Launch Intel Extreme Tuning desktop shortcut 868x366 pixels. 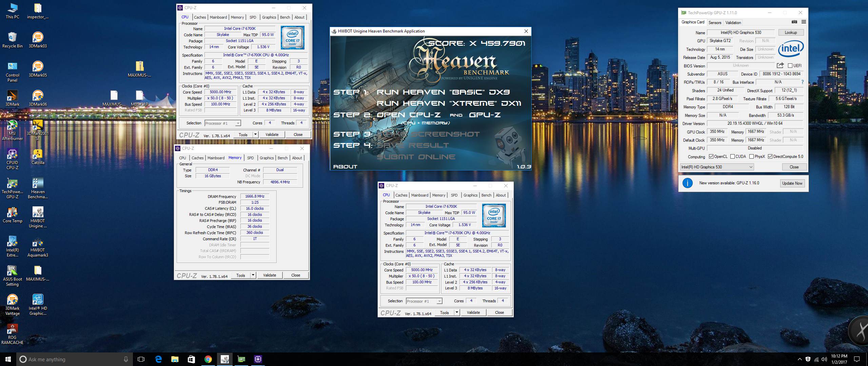pos(13,247)
